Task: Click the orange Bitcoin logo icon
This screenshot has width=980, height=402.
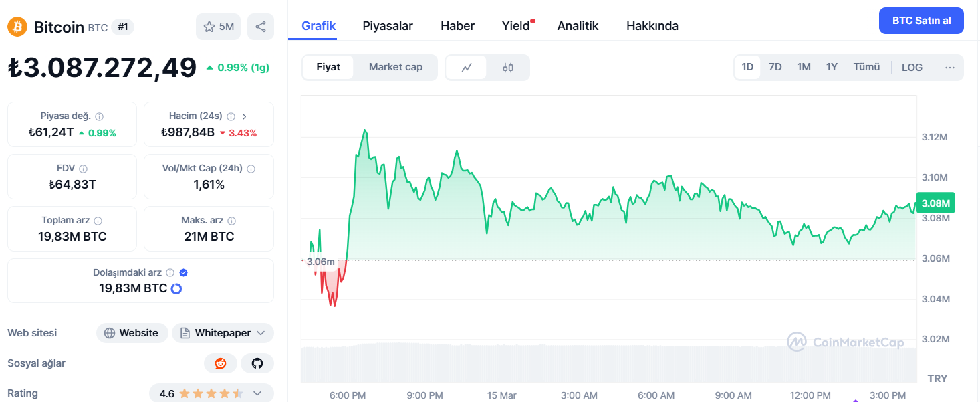Action: pyautogui.click(x=17, y=27)
